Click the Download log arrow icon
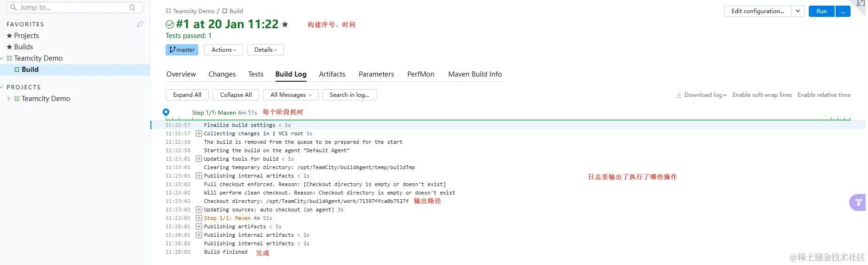This screenshot has width=868, height=265. 679,95
